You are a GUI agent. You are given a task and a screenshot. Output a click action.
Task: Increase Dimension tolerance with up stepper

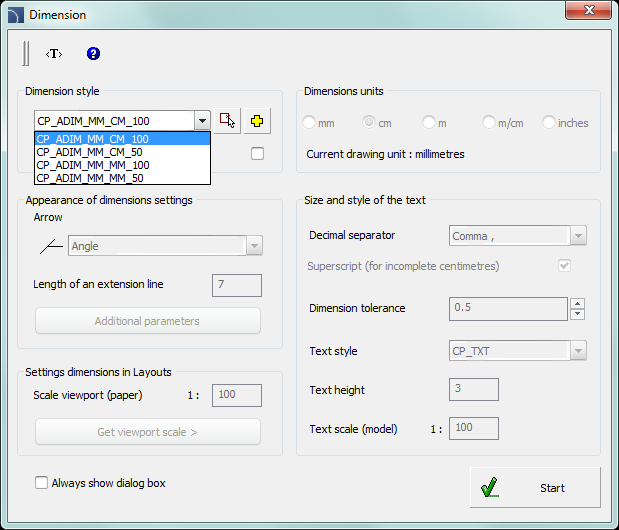(x=577, y=303)
